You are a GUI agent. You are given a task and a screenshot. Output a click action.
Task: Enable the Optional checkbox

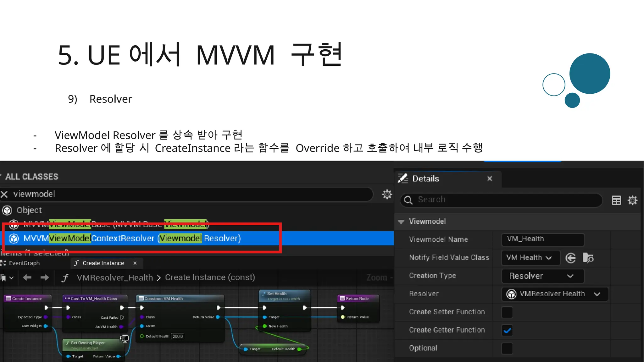click(507, 348)
